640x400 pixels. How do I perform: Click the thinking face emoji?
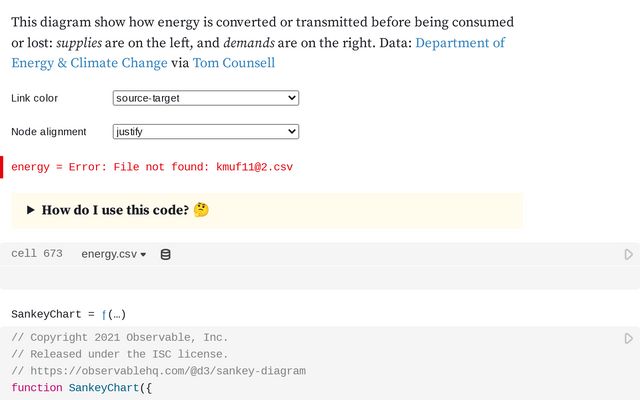[201, 210]
